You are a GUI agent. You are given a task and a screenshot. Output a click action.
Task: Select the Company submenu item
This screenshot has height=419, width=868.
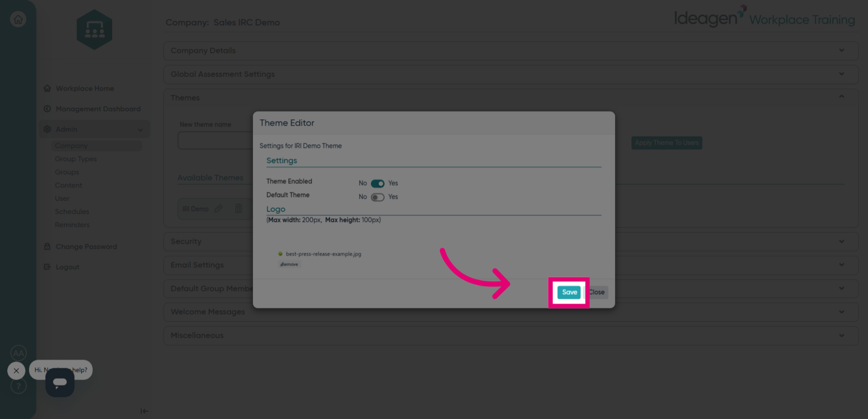pyautogui.click(x=71, y=146)
